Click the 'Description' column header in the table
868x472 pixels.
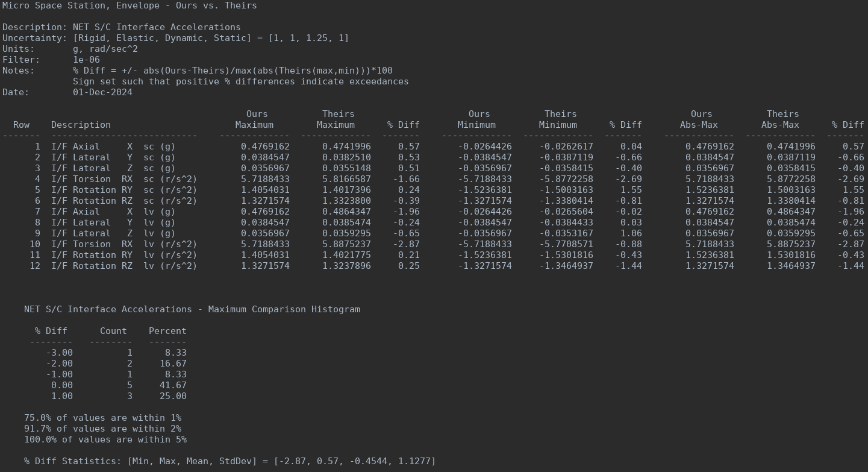(x=81, y=125)
